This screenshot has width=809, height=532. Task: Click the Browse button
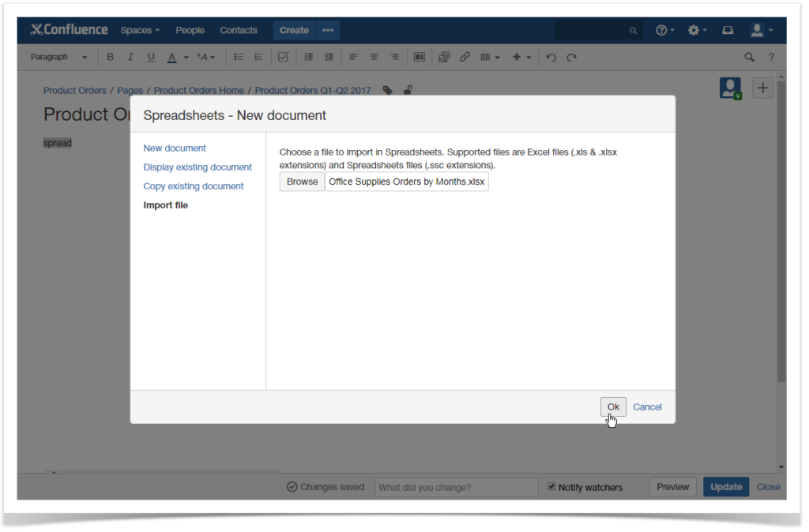coord(302,182)
